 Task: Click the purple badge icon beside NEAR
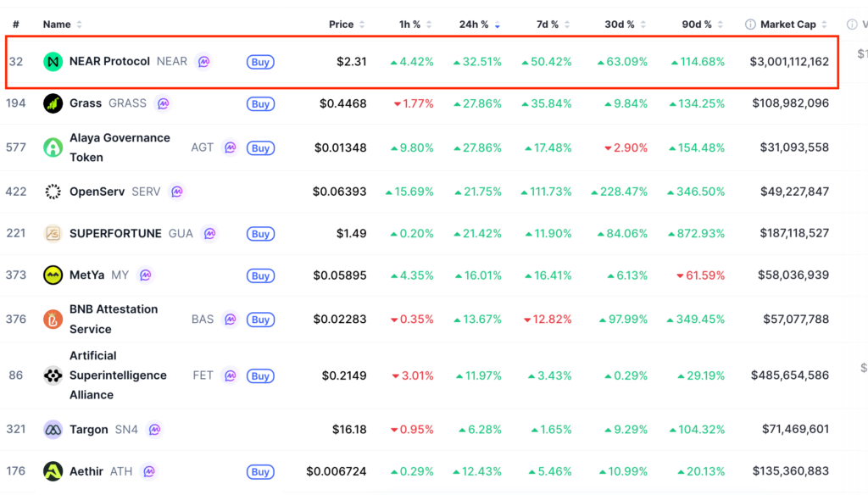pyautogui.click(x=203, y=62)
